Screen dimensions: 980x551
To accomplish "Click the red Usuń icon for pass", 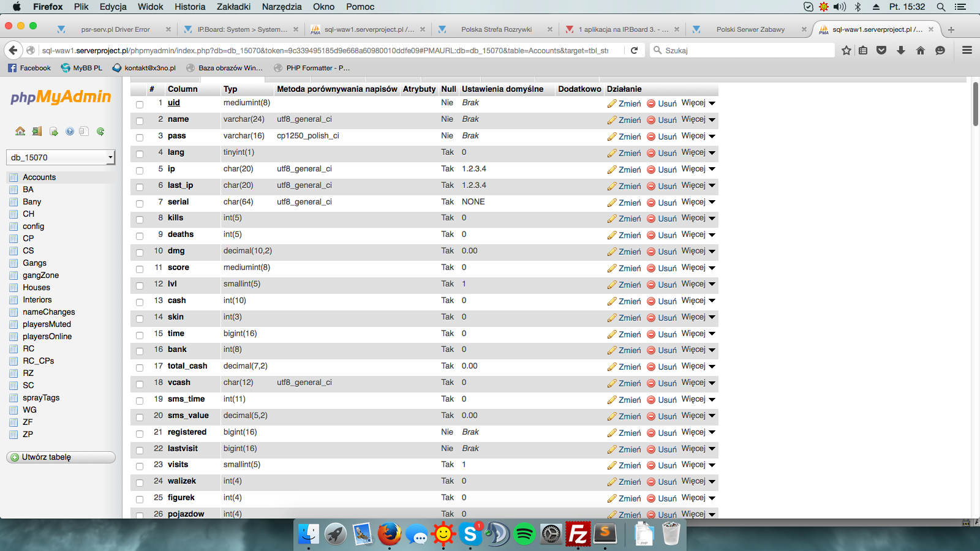I will [x=651, y=137].
